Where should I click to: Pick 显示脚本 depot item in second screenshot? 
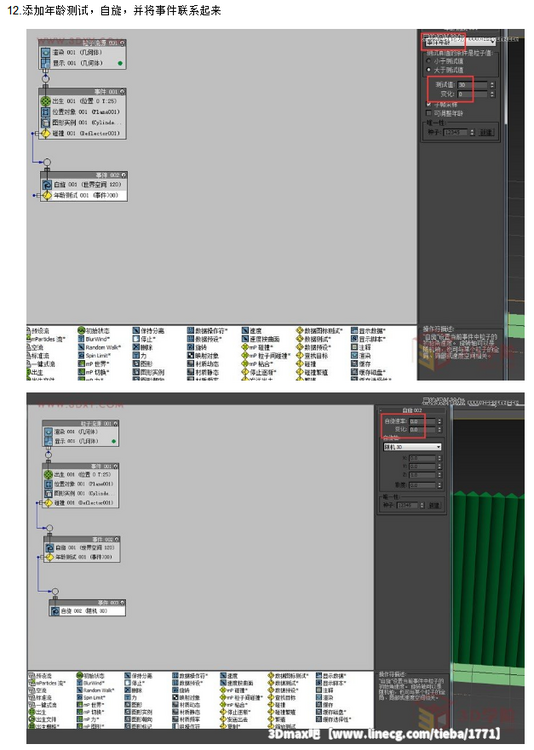[331, 683]
